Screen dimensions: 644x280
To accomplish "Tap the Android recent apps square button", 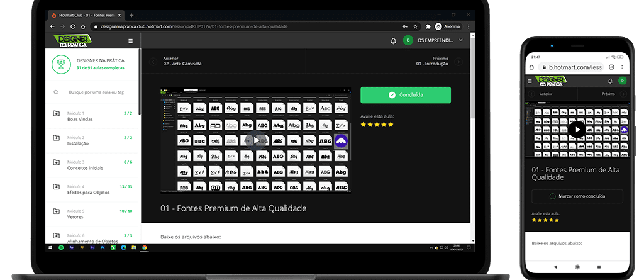I will pyautogui.click(x=599, y=267).
